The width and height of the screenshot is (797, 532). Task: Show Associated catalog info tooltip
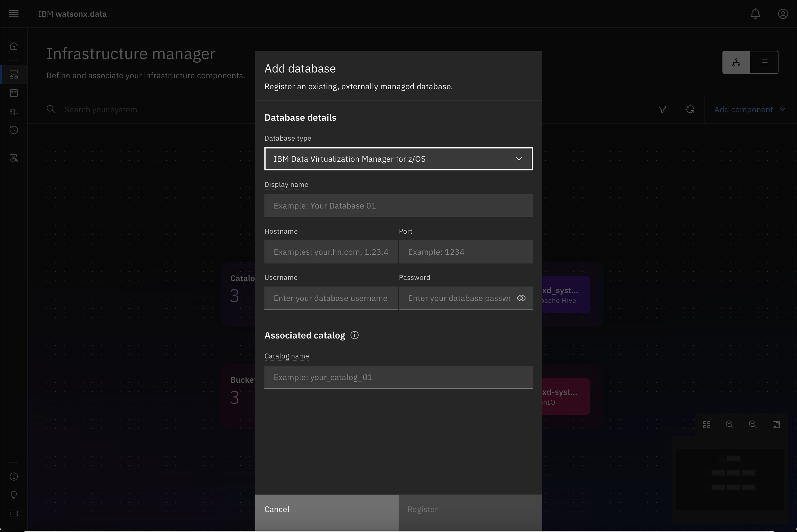tap(354, 335)
